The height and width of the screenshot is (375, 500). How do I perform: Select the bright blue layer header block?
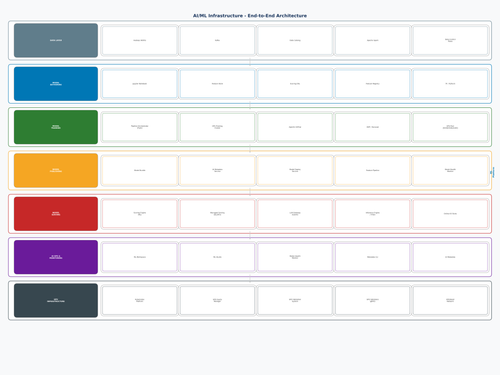[56, 84]
